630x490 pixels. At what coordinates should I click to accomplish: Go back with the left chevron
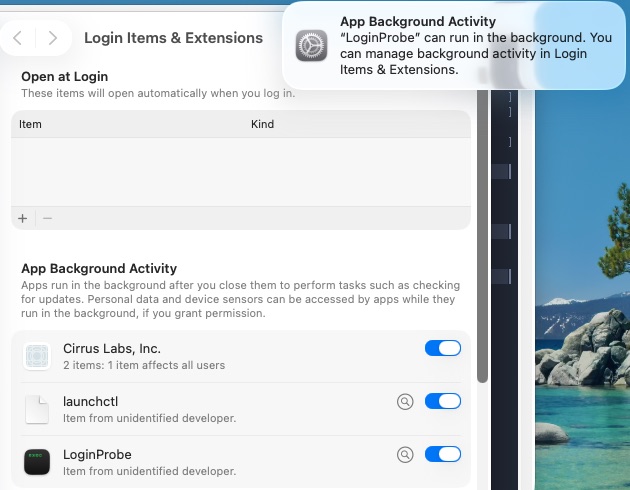pyautogui.click(x=18, y=38)
